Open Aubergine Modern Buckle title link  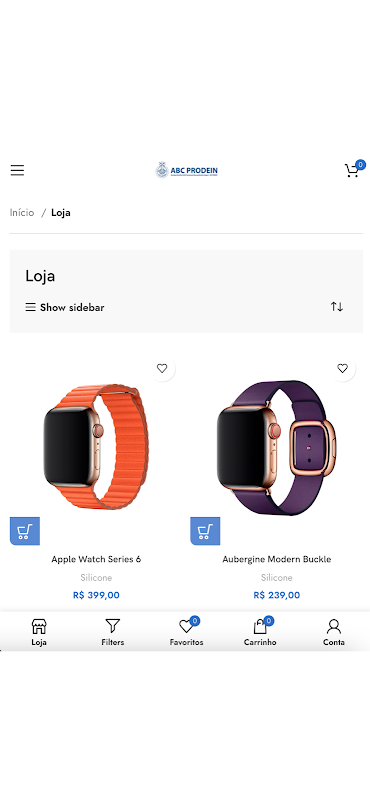click(x=277, y=559)
